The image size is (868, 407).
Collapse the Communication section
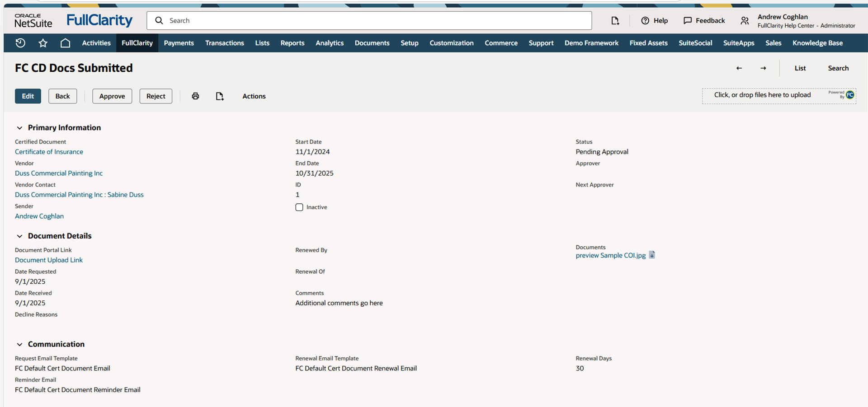pyautogui.click(x=19, y=345)
